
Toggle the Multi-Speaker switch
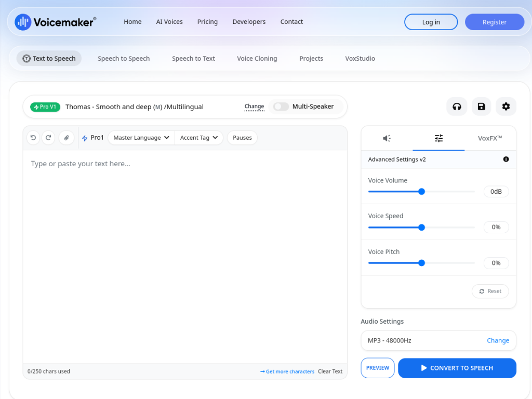coord(281,107)
